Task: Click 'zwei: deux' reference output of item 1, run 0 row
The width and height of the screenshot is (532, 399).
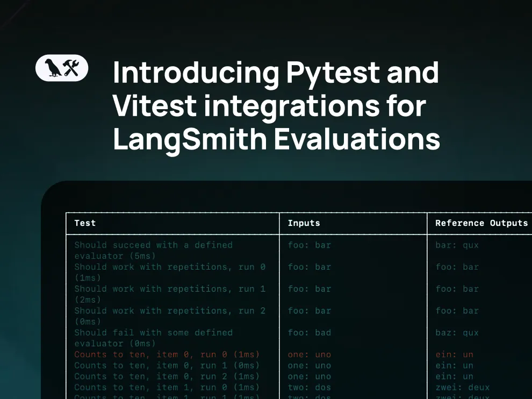Action: pos(463,387)
